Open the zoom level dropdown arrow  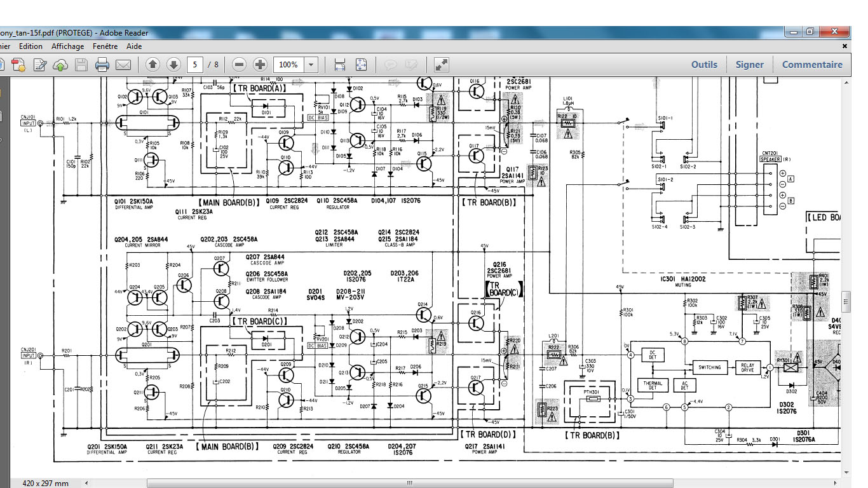311,64
